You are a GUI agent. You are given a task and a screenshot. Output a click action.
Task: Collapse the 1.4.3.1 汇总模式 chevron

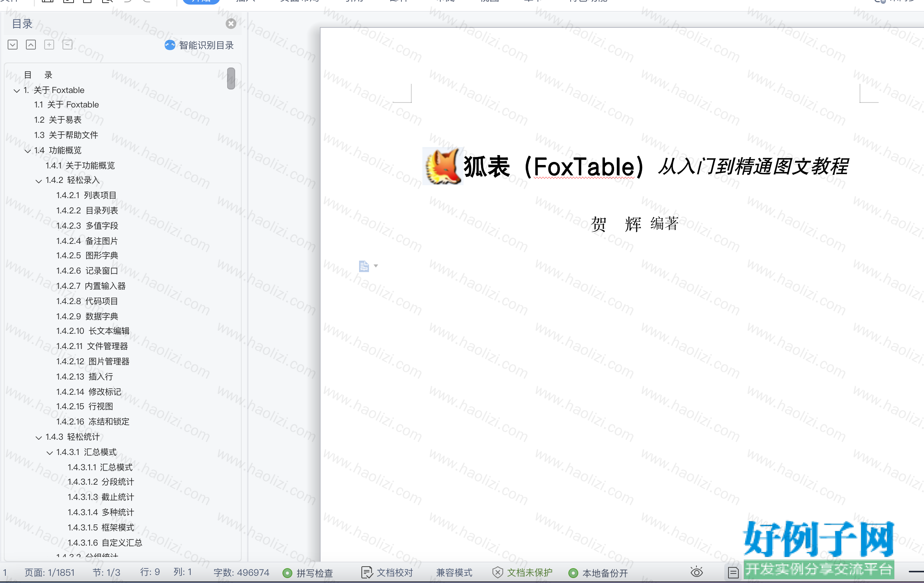[x=50, y=453]
